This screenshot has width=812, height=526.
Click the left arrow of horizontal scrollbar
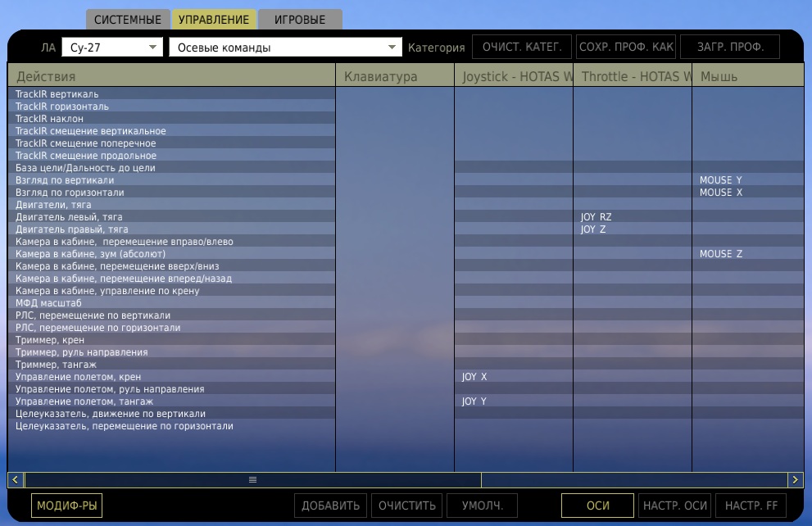(15, 480)
